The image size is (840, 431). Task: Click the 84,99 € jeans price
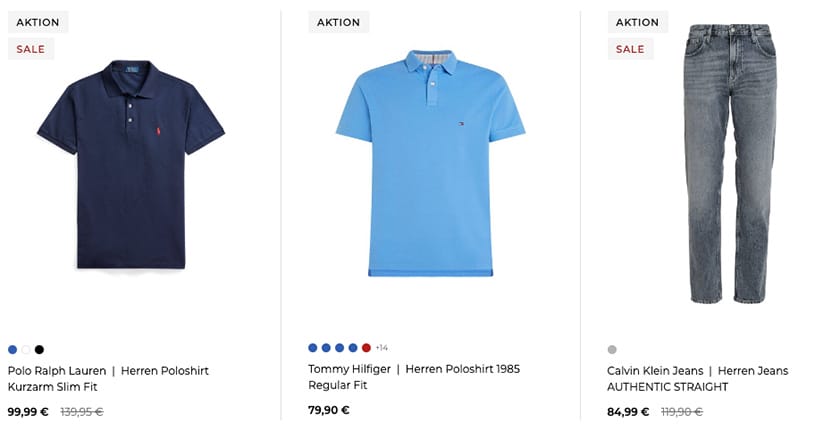[x=628, y=411]
